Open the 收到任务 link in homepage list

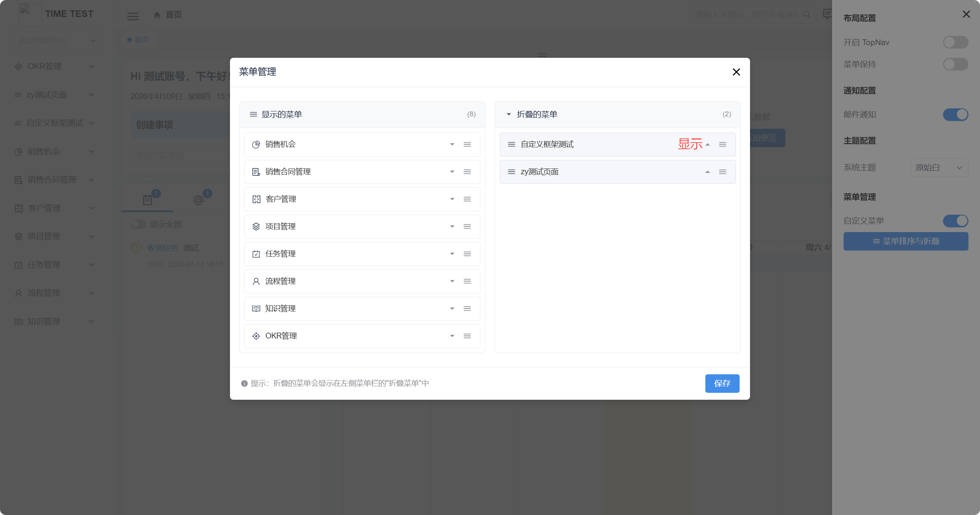[x=163, y=248]
